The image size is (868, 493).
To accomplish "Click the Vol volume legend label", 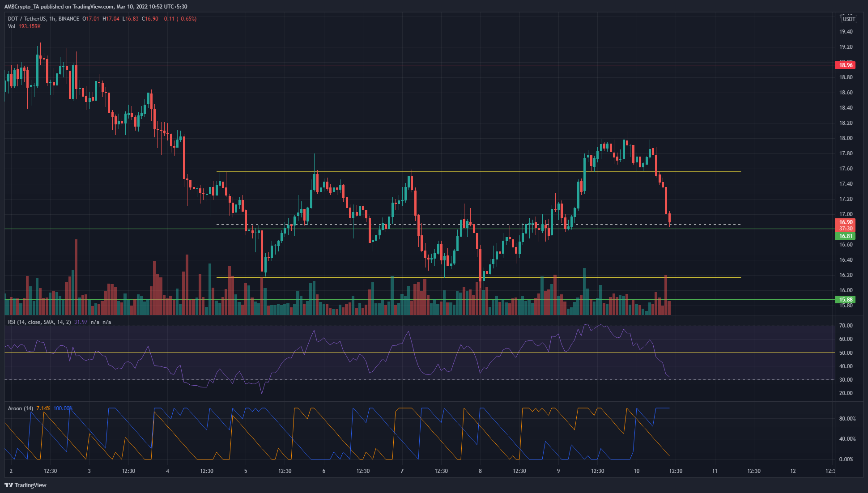I will coord(12,26).
